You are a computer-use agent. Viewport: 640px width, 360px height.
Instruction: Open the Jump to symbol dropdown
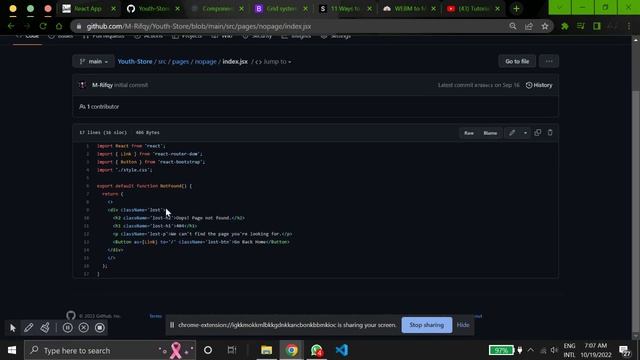[x=273, y=62]
